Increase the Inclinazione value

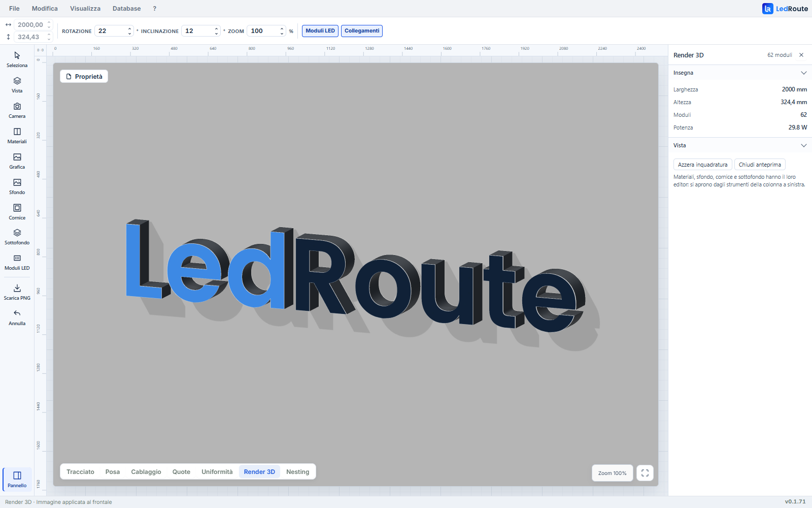[216, 28]
